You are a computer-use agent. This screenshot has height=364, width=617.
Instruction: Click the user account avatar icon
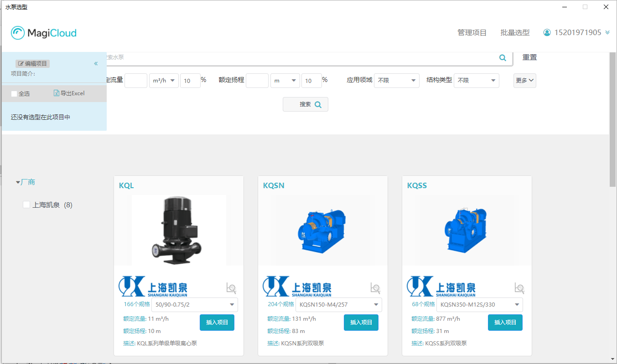point(547,33)
